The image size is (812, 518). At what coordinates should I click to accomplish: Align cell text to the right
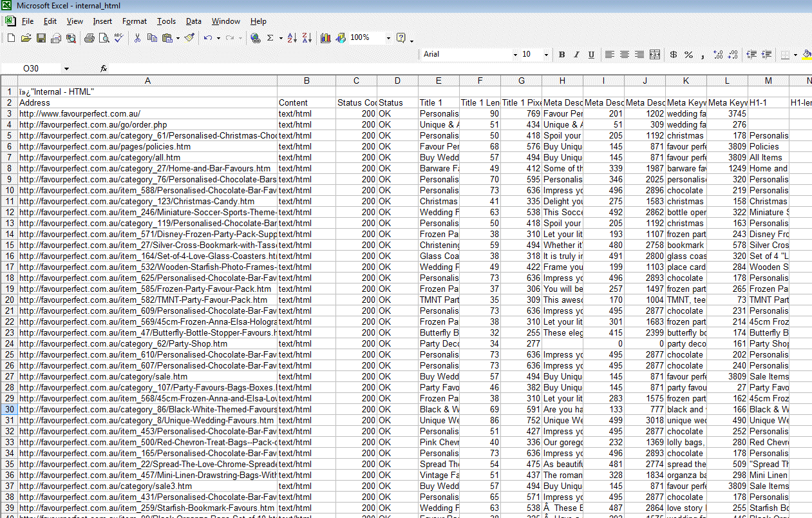click(x=639, y=55)
